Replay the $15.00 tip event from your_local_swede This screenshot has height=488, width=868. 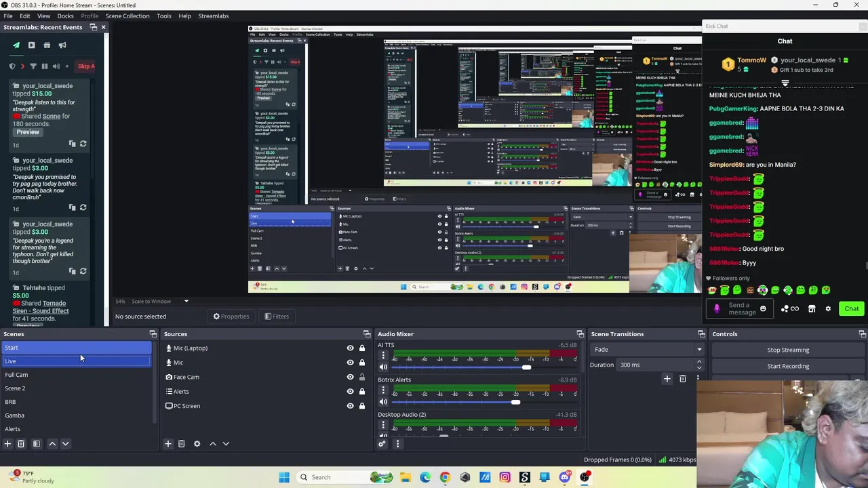(x=83, y=144)
